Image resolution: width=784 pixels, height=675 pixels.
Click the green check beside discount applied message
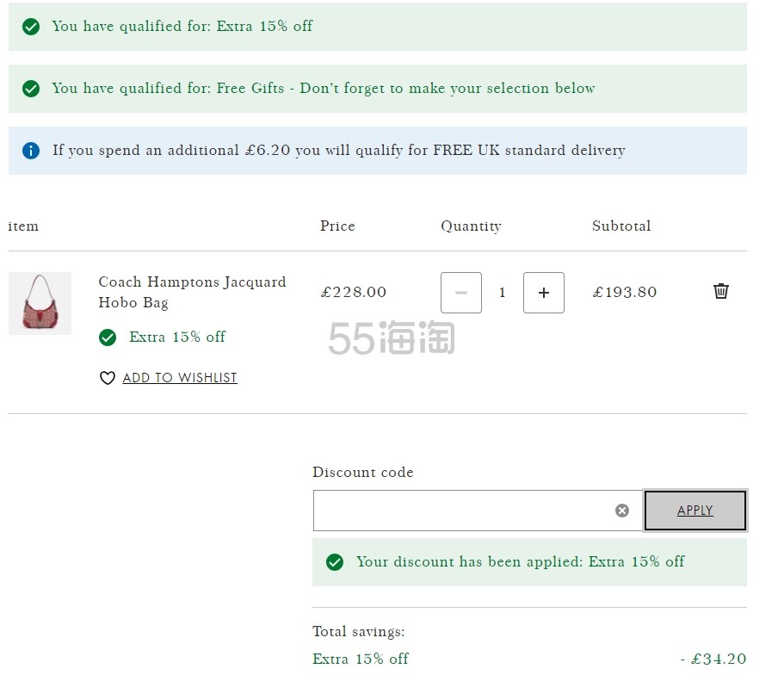[x=335, y=562]
